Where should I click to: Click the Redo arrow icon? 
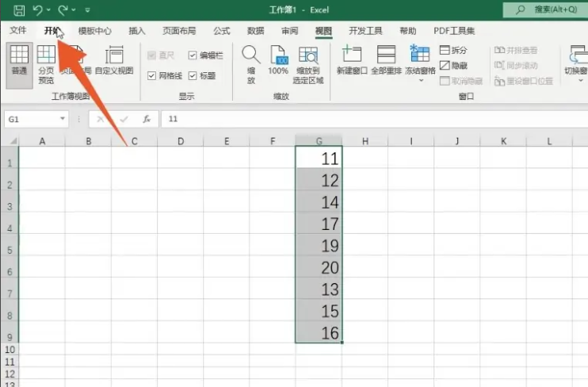coord(63,10)
